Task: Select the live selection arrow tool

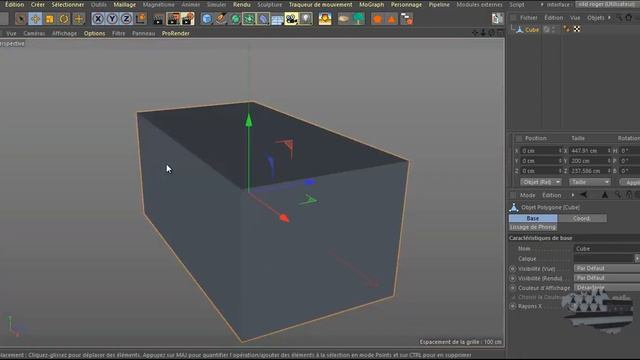Action: 20,19
